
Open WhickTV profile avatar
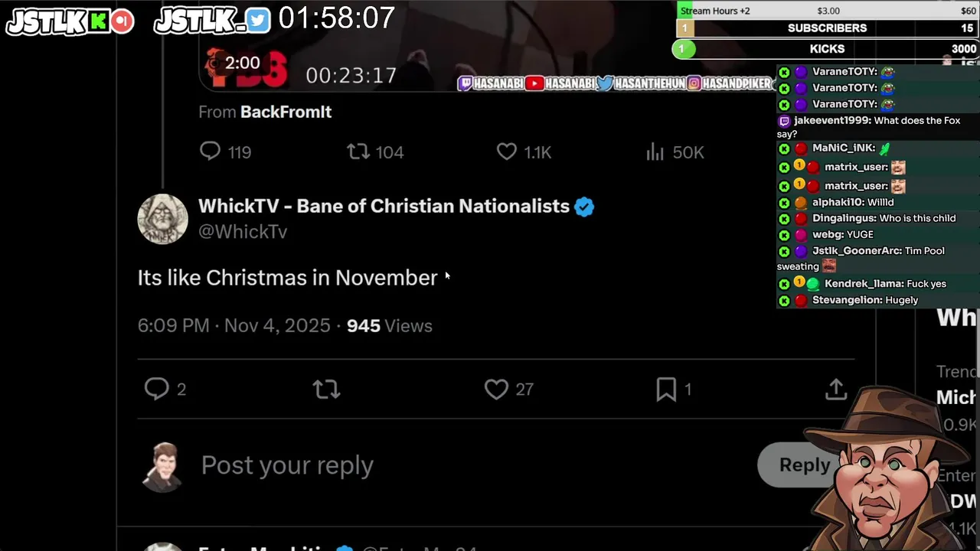pyautogui.click(x=162, y=219)
